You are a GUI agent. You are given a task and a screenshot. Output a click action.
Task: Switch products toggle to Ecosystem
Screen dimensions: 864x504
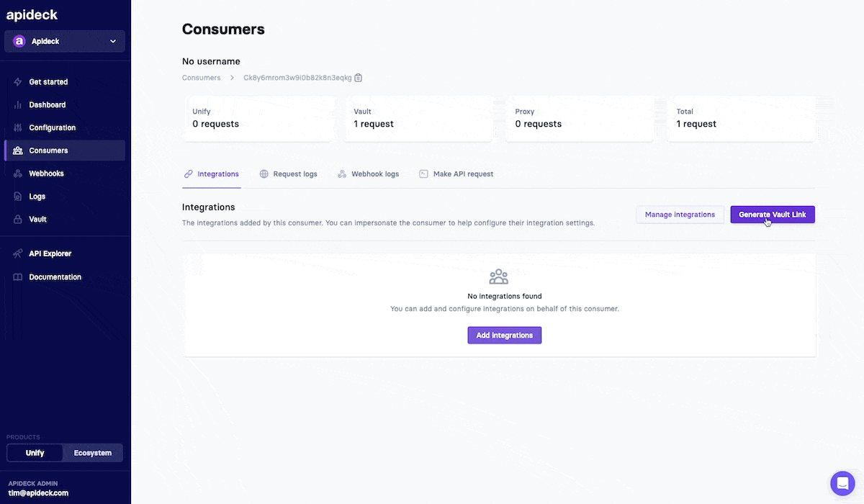coord(93,453)
